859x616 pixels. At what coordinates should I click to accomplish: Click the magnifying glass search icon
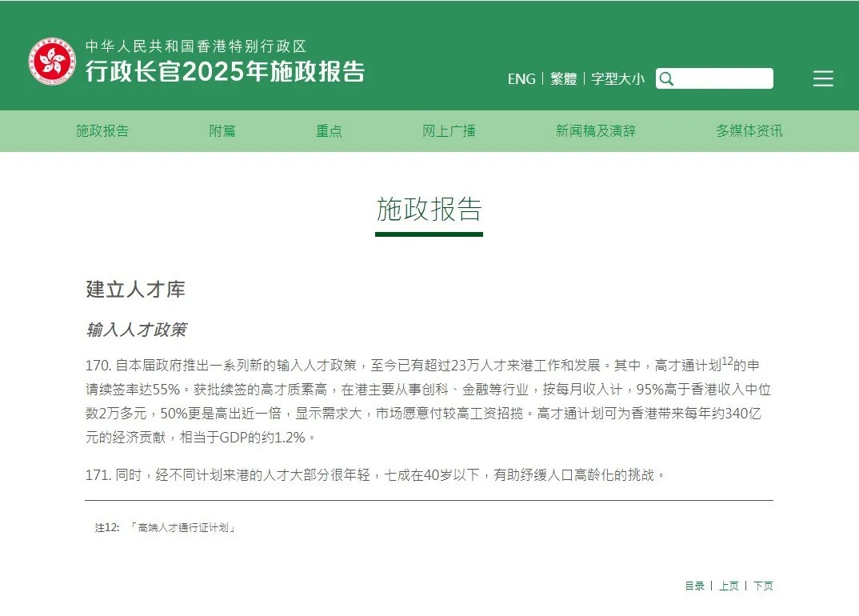(x=666, y=79)
